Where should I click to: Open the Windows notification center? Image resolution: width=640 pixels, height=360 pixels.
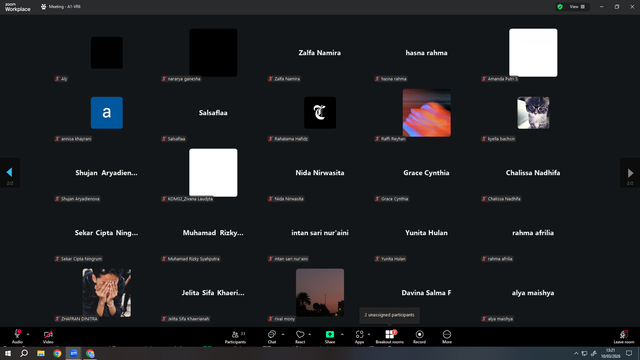point(629,353)
